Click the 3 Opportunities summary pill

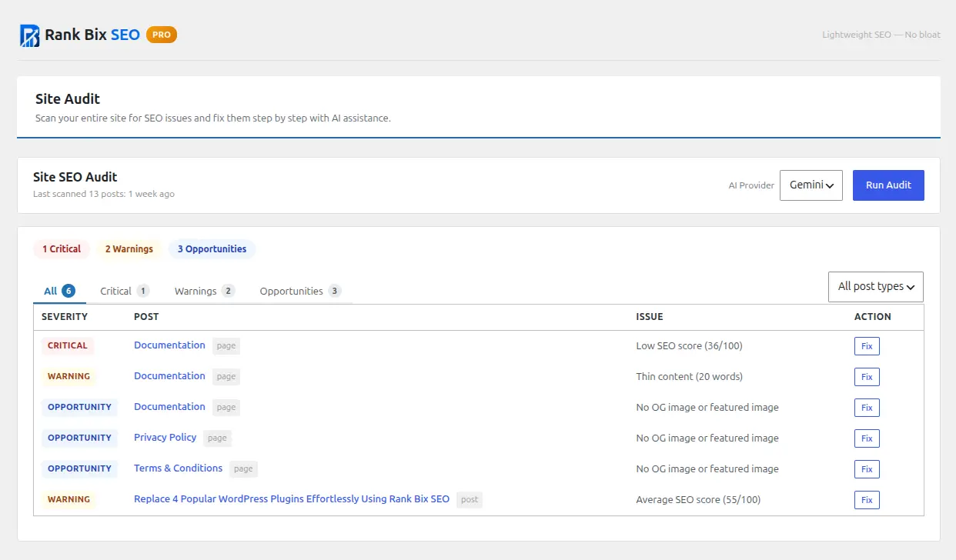pos(212,249)
